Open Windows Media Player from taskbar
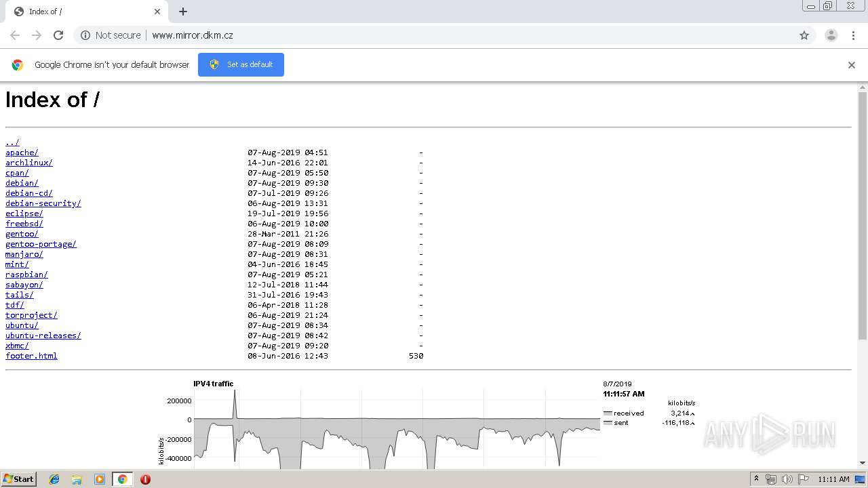The width and height of the screenshot is (868, 488). click(100, 479)
